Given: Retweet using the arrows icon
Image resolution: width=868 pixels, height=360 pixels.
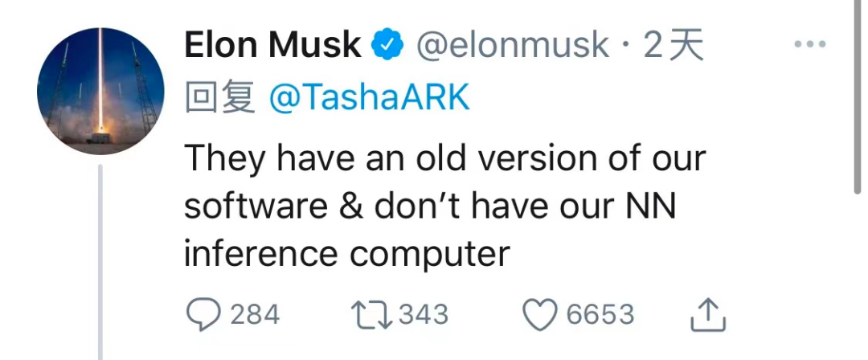Looking at the screenshot, I should pyautogui.click(x=371, y=314).
